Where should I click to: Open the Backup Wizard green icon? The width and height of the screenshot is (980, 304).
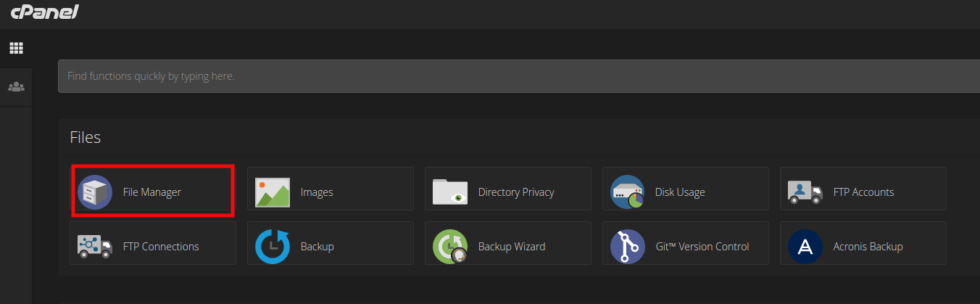pyautogui.click(x=450, y=247)
